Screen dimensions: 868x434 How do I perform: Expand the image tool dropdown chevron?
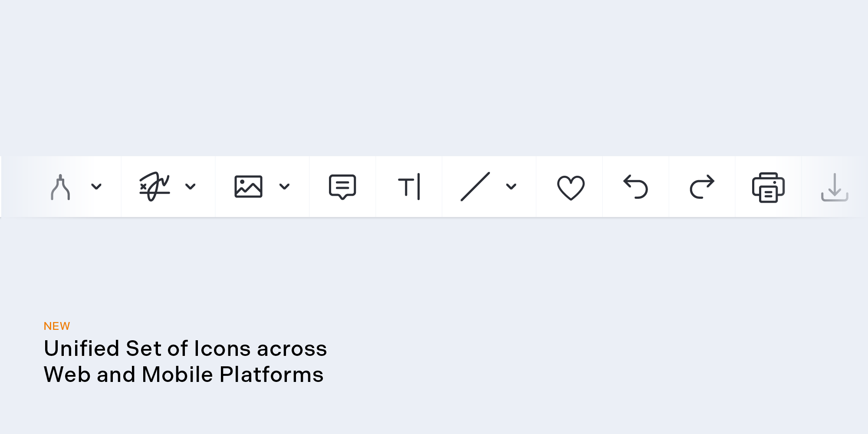pos(284,187)
